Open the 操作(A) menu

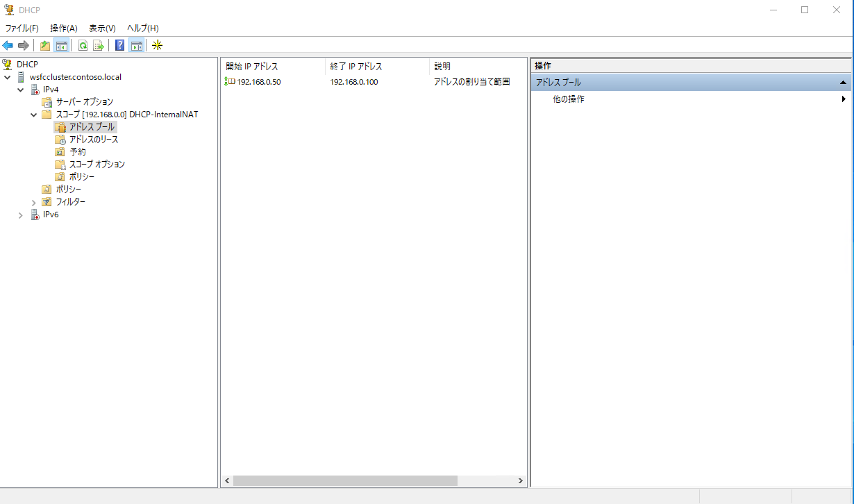(x=64, y=28)
